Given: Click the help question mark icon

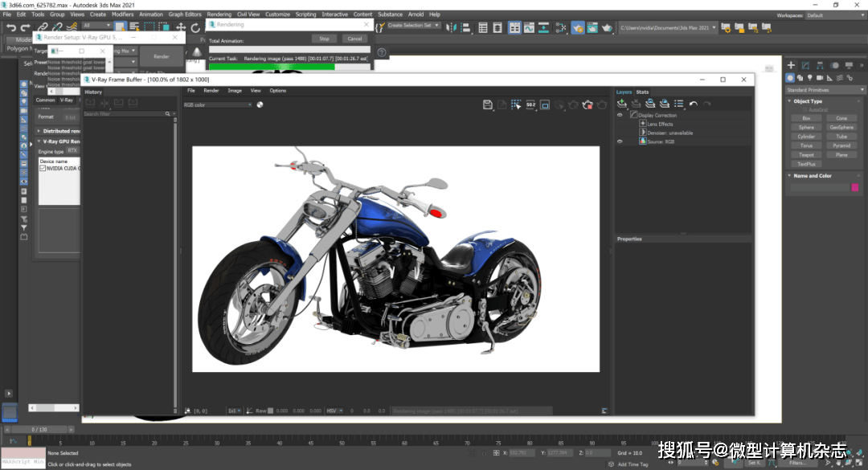Looking at the screenshot, I should 382,52.
